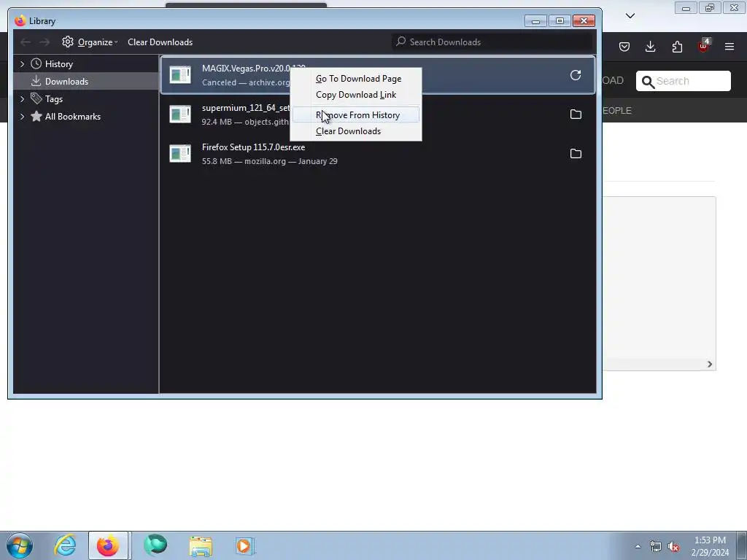Click the network tray icon

pyautogui.click(x=656, y=547)
